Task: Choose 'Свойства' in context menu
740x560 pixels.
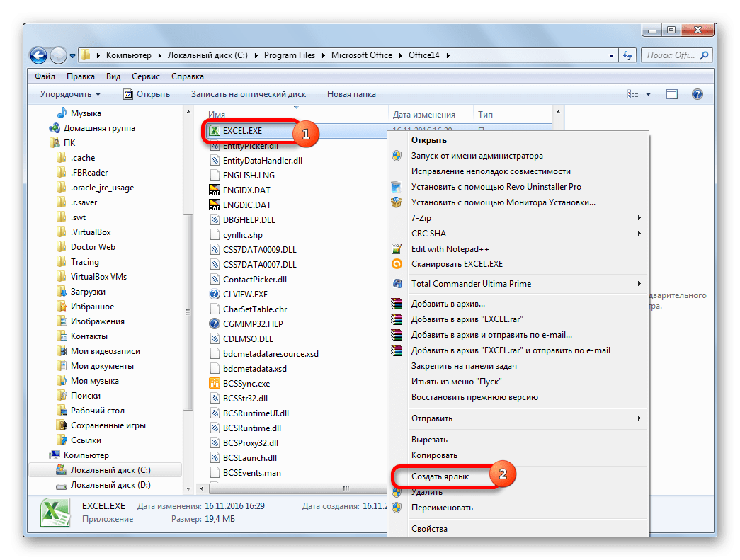Action: (429, 529)
